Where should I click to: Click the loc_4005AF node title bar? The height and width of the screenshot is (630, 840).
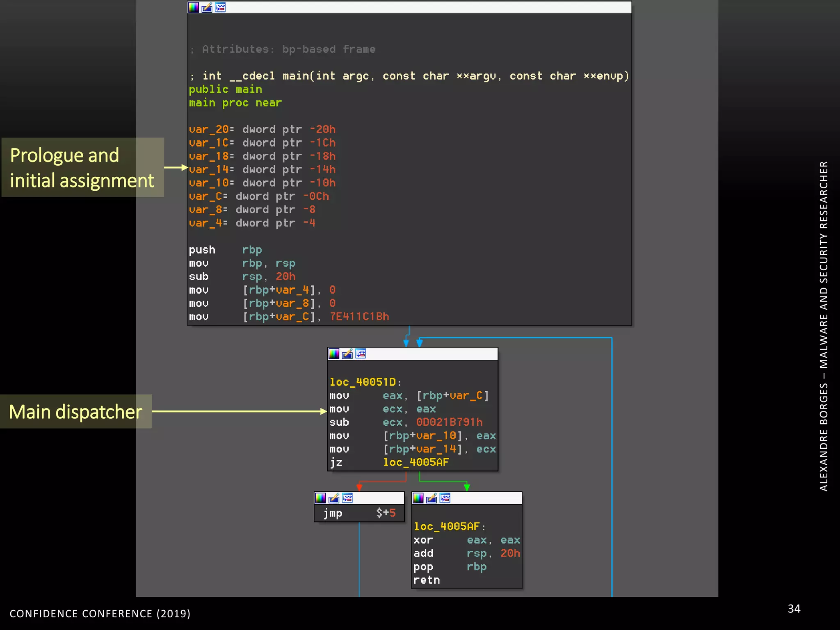coord(467,498)
